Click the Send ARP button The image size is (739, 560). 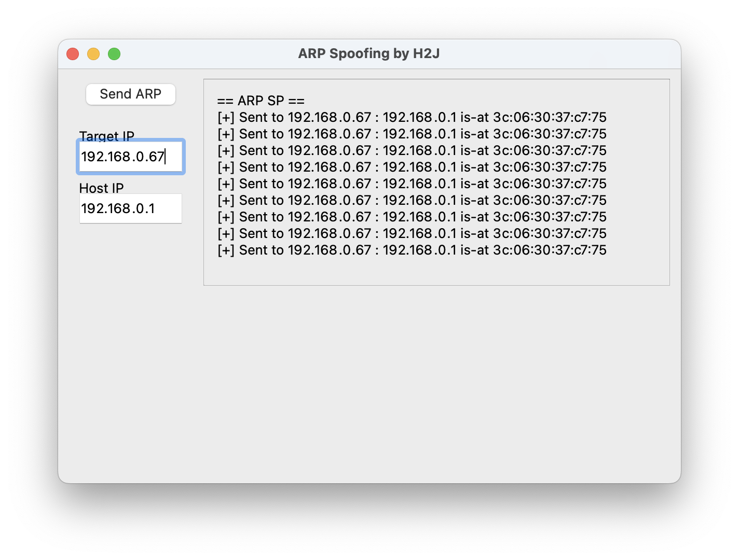tap(131, 94)
